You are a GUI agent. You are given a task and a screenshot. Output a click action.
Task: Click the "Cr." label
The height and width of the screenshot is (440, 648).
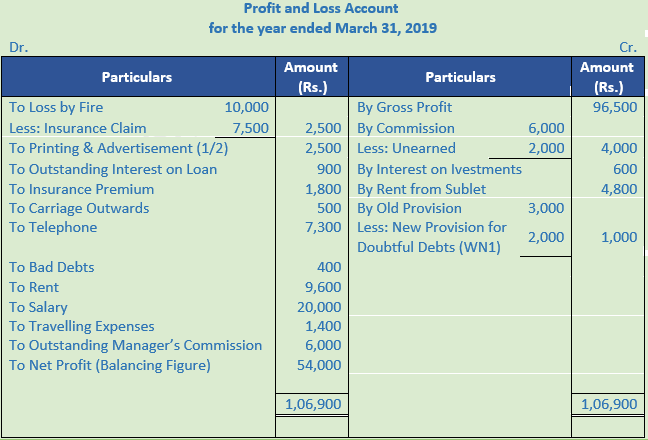click(629, 47)
